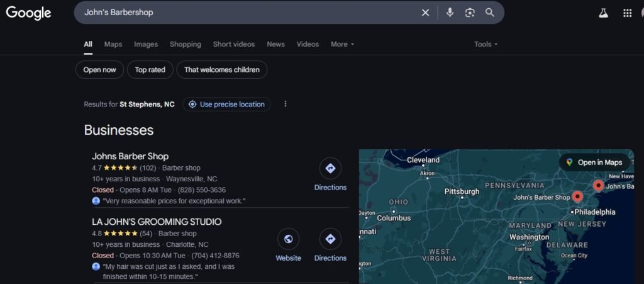Click Columbus label on the map
This screenshot has height=284, width=644.
pos(394,218)
